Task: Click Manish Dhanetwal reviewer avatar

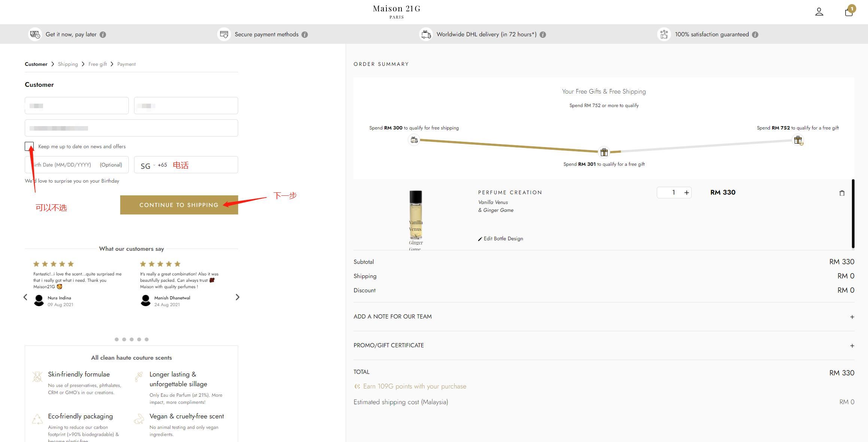Action: coord(146,301)
